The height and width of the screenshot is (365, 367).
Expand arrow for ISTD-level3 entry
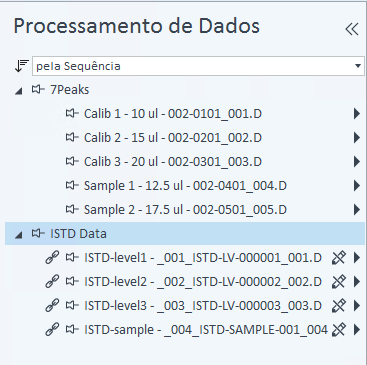(357, 306)
